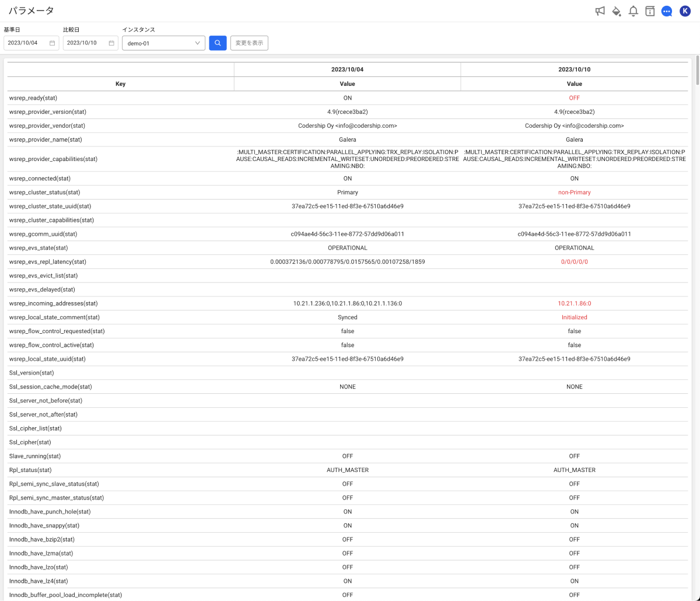Image resolution: width=700 pixels, height=601 pixels.
Task: Click the red non-Primary value
Action: 575,193
